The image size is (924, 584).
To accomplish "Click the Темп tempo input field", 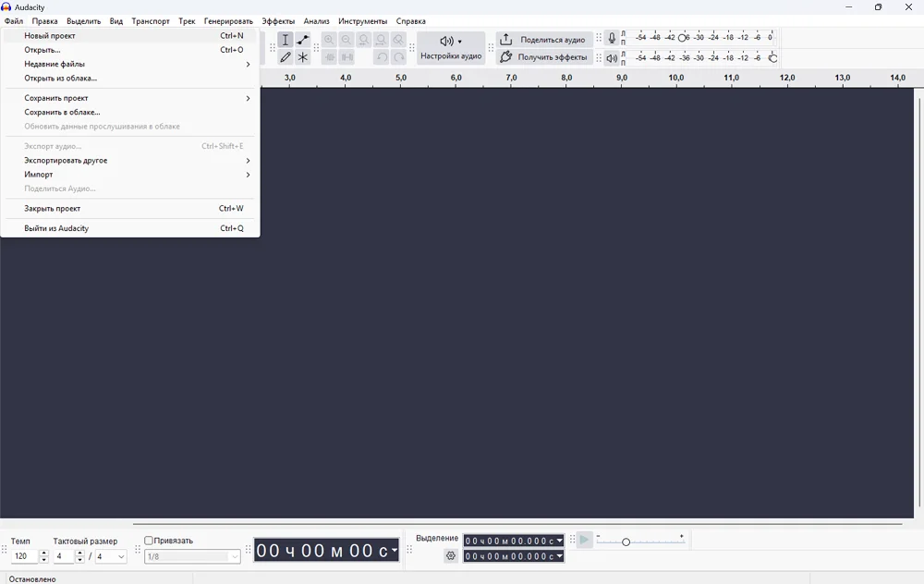I will (x=24, y=556).
